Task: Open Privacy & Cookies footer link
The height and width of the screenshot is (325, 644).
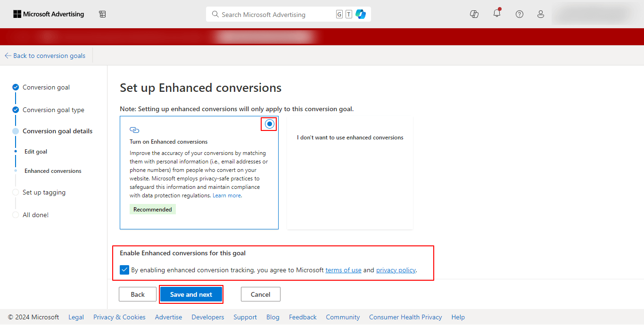Action: tap(119, 317)
